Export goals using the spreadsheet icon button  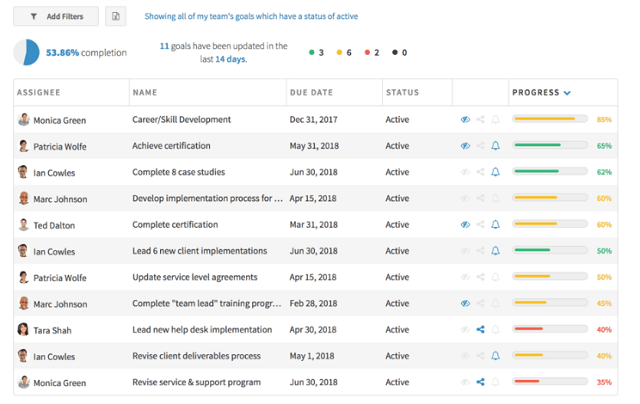[116, 16]
